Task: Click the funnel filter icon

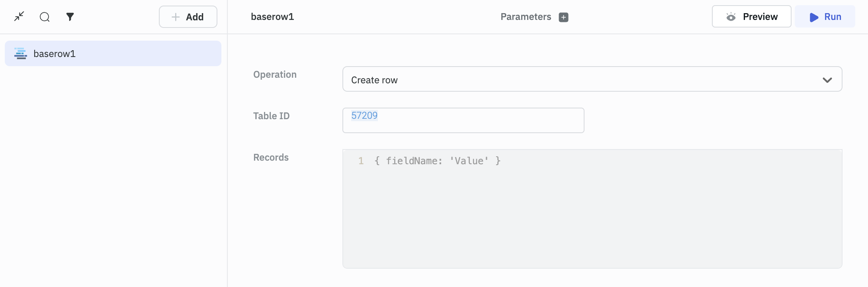Action: [70, 17]
